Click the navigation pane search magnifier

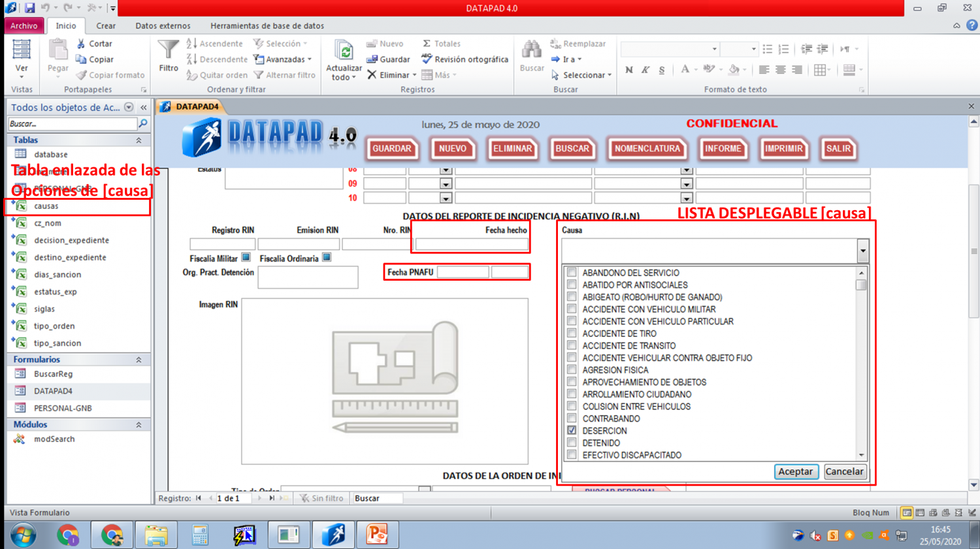click(143, 123)
